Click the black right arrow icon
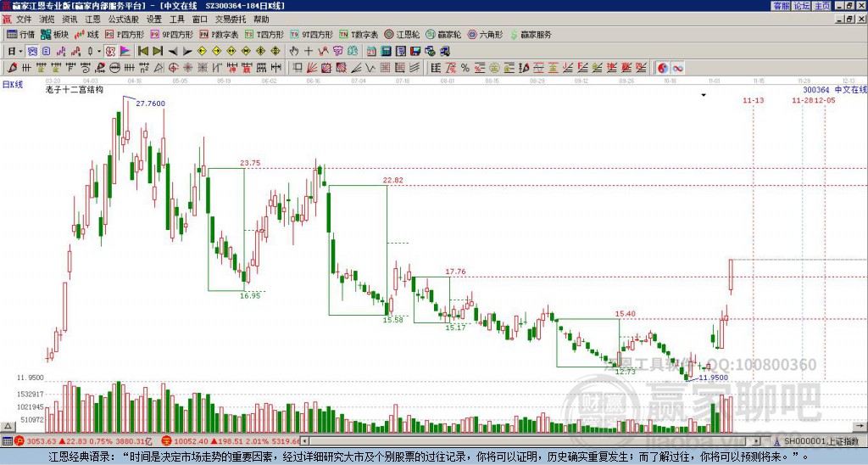This screenshot has width=868, height=465. pos(187,52)
